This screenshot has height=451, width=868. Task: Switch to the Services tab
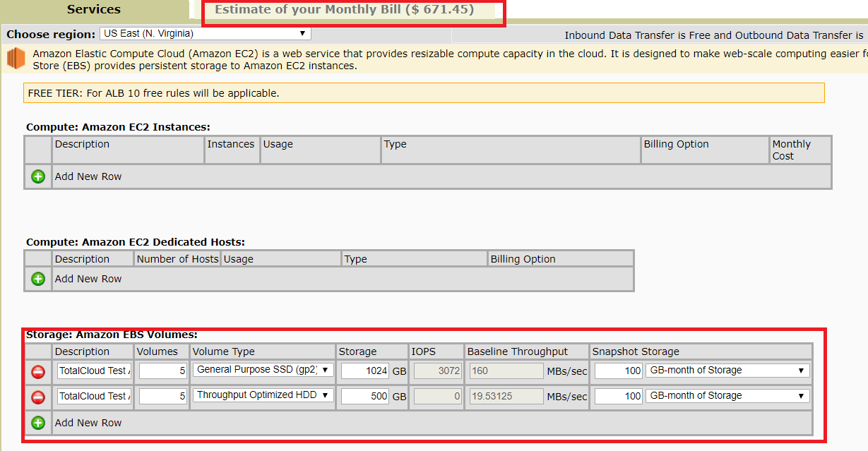pos(94,10)
